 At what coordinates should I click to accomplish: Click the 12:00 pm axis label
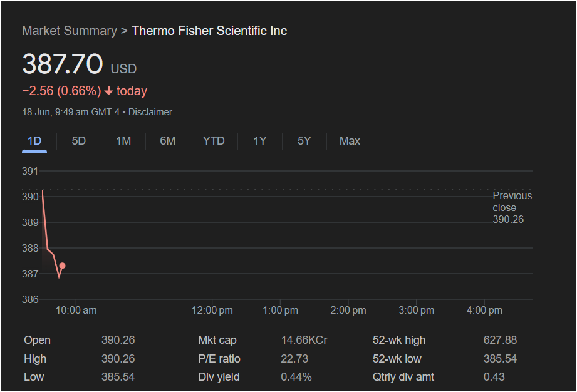click(x=212, y=311)
